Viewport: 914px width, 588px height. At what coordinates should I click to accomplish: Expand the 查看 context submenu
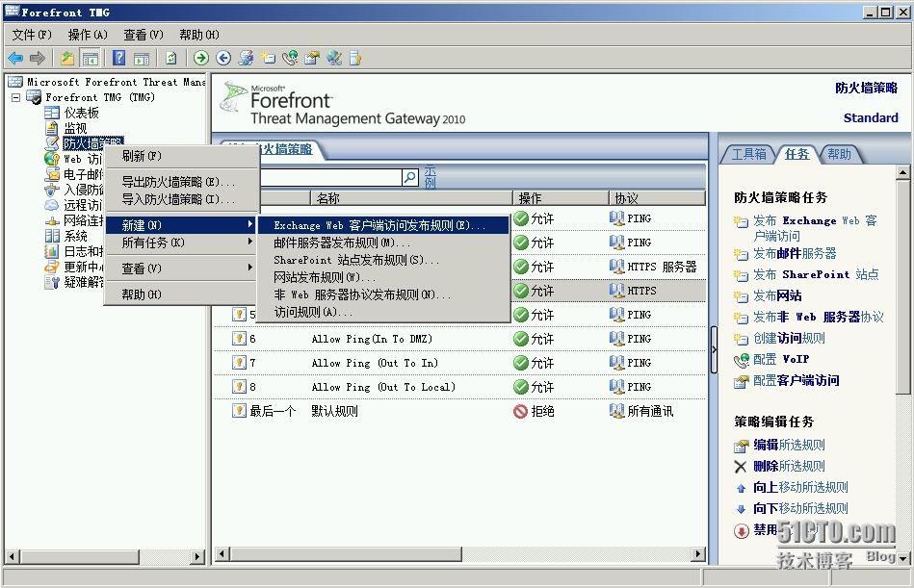click(180, 268)
